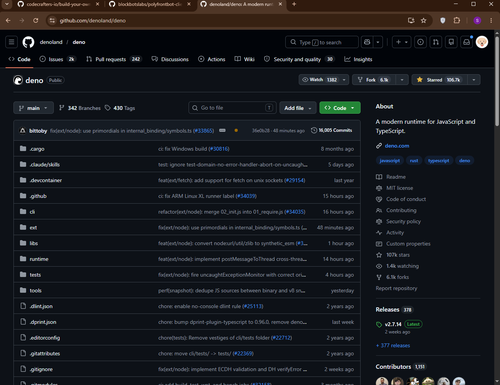The width and height of the screenshot is (500, 385).
Task: Expand the commit message ellipsis icon
Action: pos(222,130)
